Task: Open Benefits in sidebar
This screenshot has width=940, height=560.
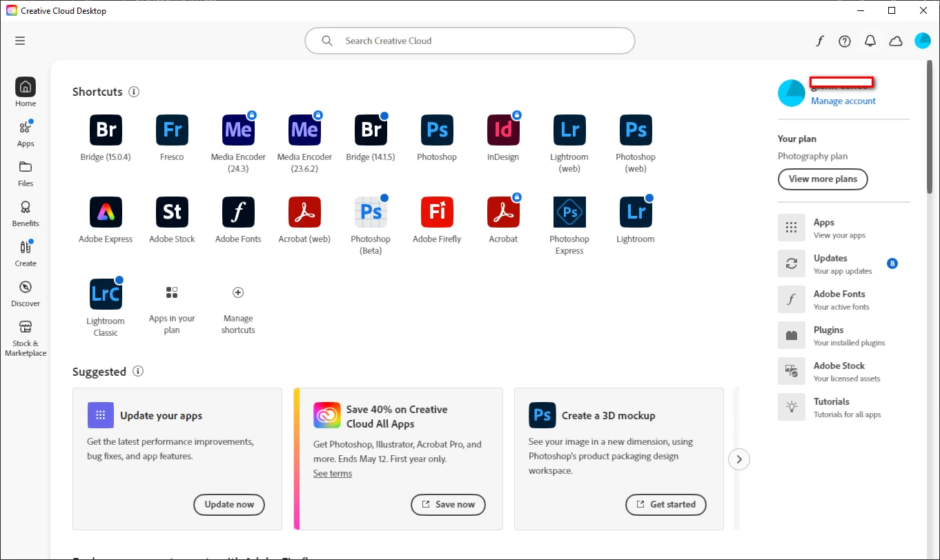Action: [26, 212]
